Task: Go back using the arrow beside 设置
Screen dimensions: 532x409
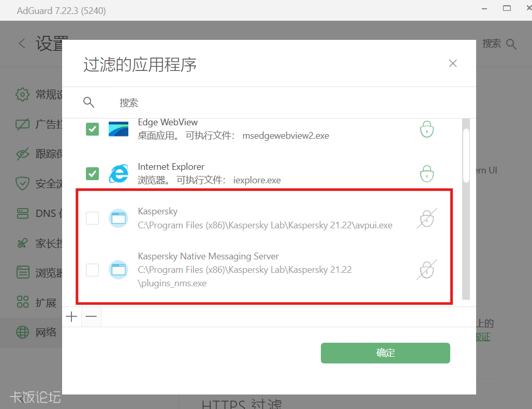Action: pos(22,44)
